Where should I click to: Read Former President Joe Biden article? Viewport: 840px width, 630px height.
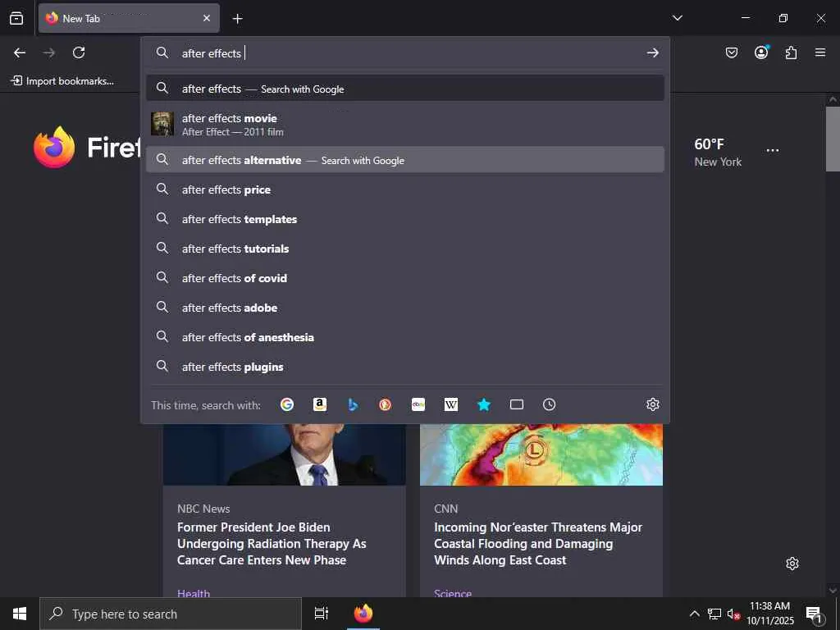(272, 544)
